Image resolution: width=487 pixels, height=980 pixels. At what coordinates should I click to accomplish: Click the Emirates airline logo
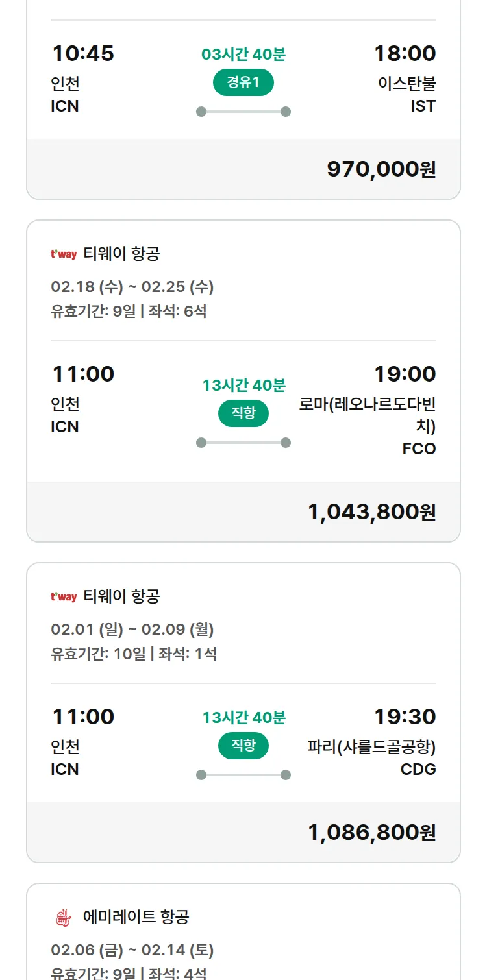coord(64,917)
